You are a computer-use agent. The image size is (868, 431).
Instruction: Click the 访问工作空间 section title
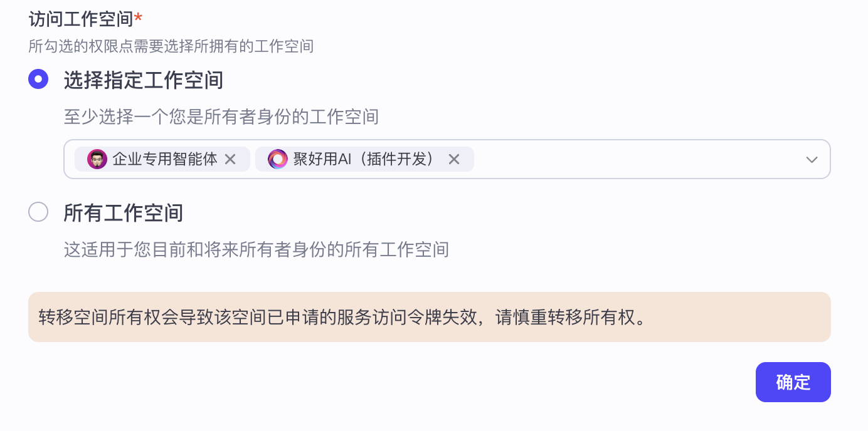pyautogui.click(x=82, y=19)
